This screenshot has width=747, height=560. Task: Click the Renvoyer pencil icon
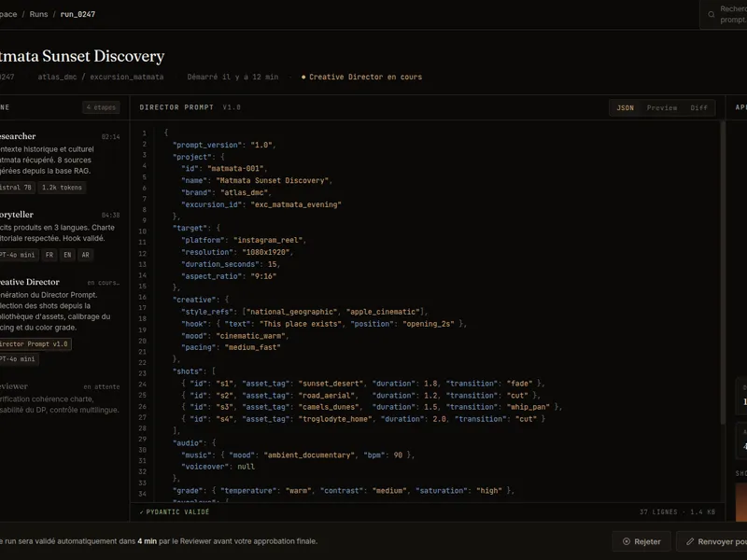click(x=690, y=541)
